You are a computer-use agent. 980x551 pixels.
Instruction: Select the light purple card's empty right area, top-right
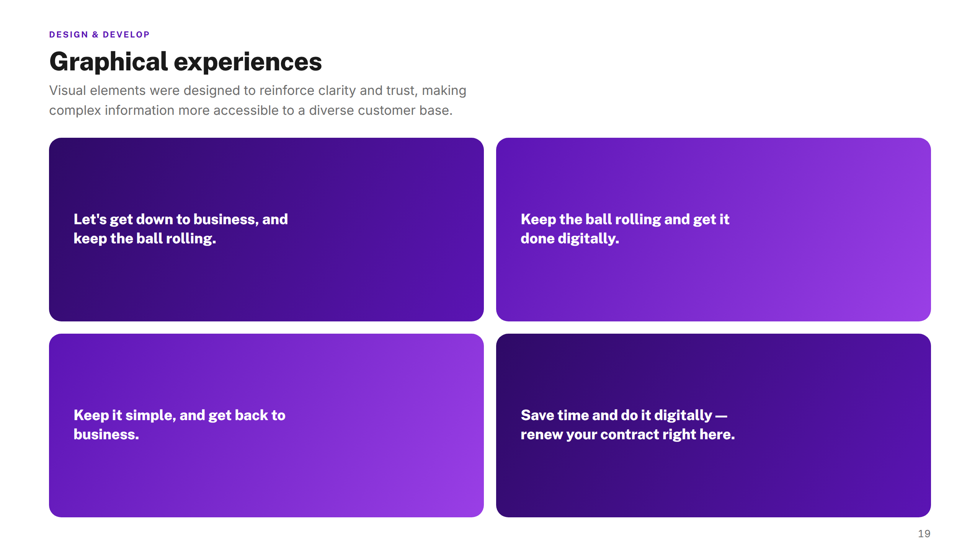coord(831,230)
